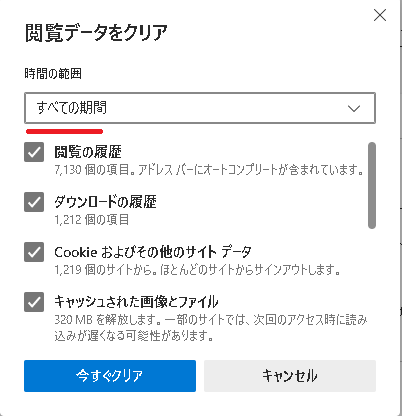Click the ダウンロードの履歴 label text
The width and height of the screenshot is (402, 416).
click(x=105, y=202)
